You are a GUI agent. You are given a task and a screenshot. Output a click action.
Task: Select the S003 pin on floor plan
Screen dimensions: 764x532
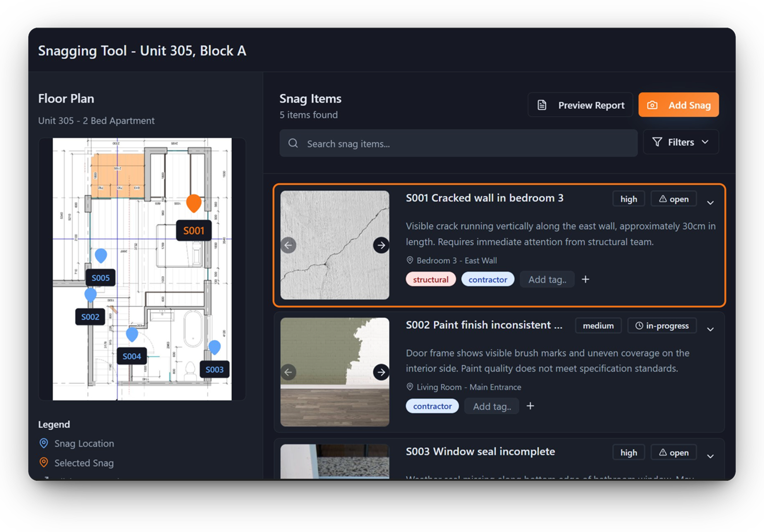tap(215, 347)
